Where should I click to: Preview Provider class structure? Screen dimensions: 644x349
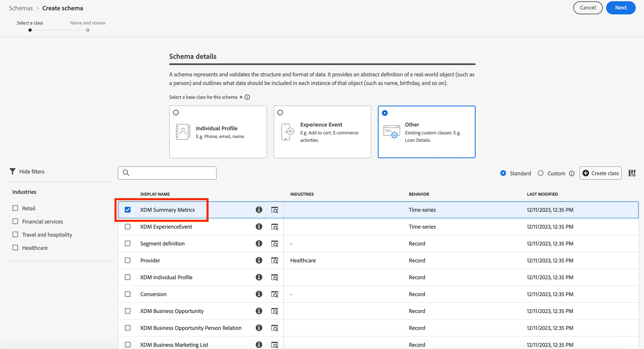click(274, 261)
